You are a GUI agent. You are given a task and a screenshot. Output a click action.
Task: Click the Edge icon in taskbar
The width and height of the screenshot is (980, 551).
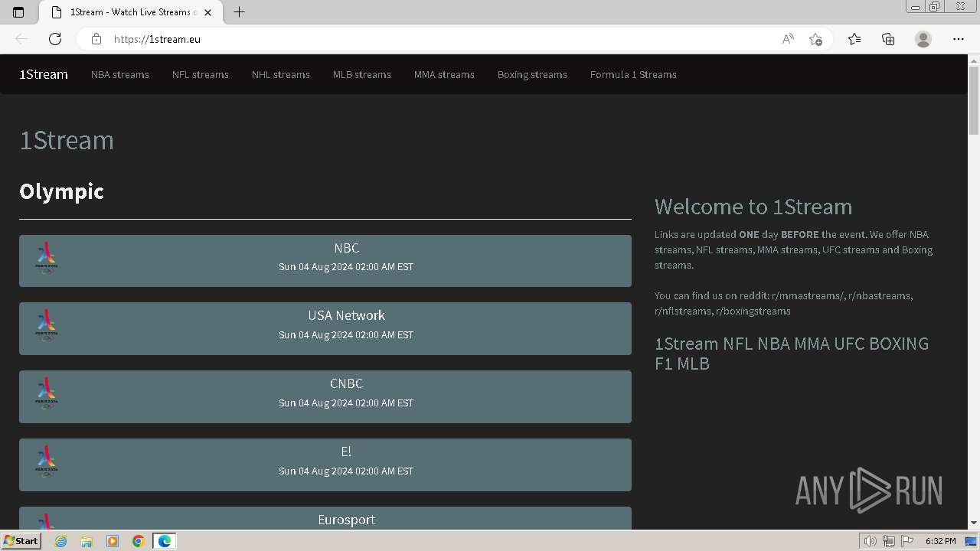165,541
